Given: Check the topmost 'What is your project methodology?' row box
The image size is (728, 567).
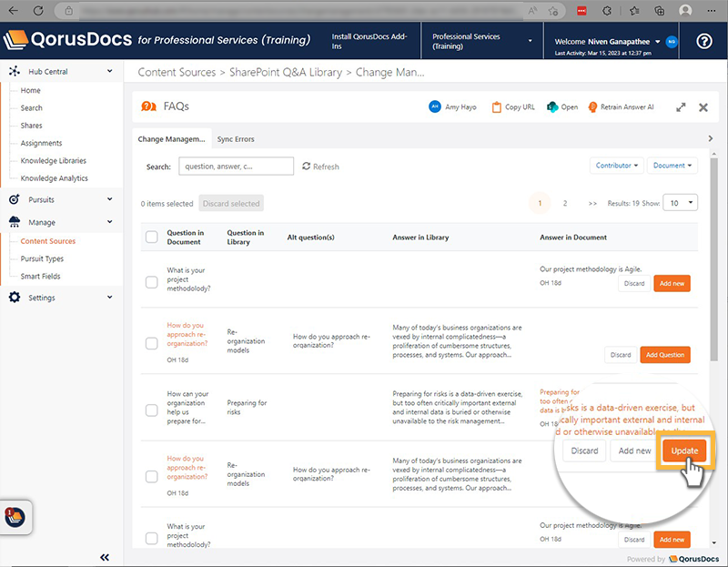Looking at the screenshot, I should 152,282.
